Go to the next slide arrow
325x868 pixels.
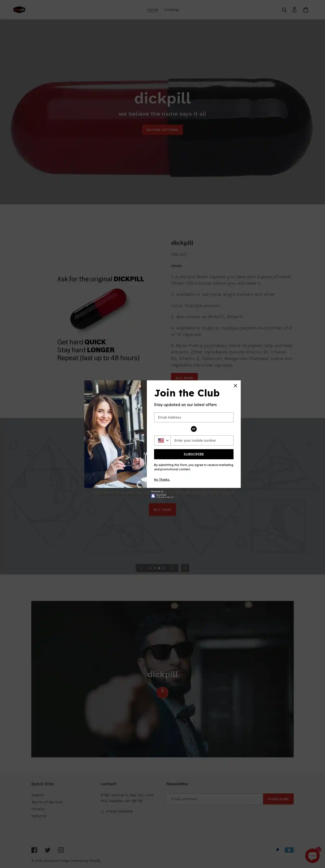tap(173, 568)
